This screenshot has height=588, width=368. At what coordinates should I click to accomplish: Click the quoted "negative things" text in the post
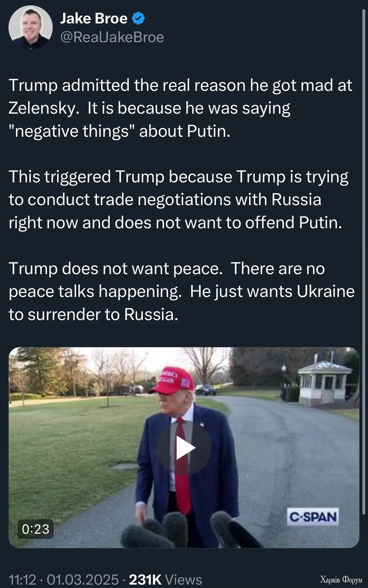coord(69,131)
